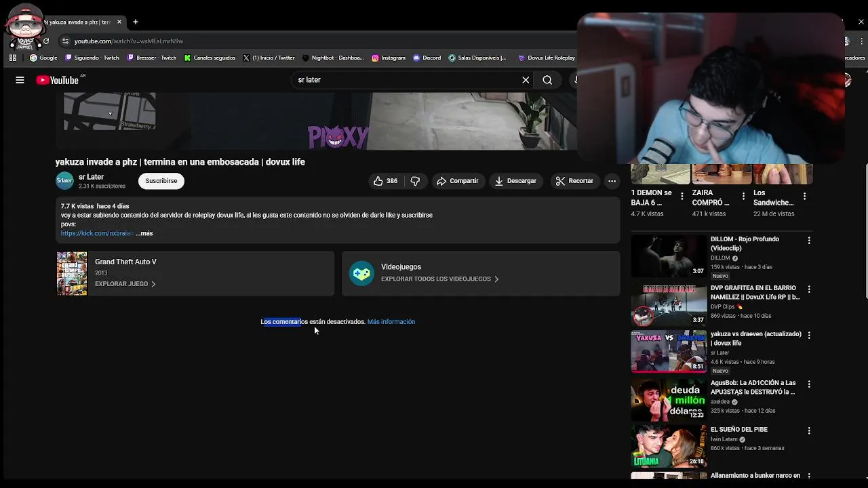The height and width of the screenshot is (488, 868).
Task: Download the video with Descargar
Action: [x=516, y=181]
